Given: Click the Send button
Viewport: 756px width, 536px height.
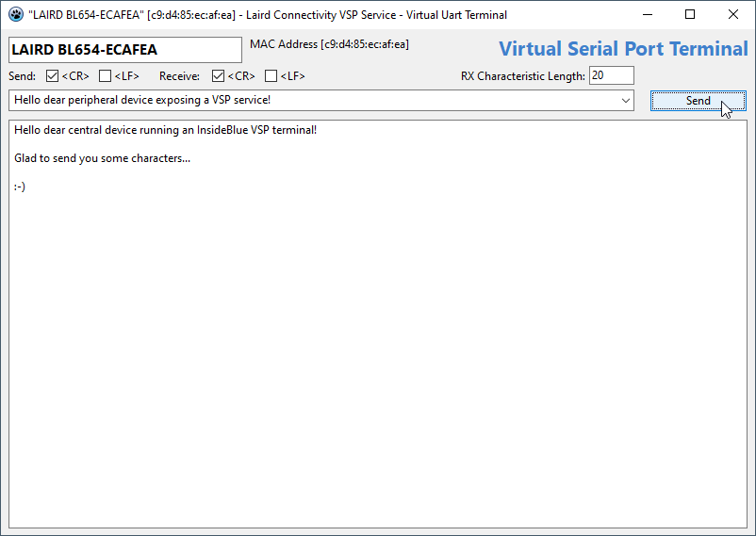Looking at the screenshot, I should coord(698,101).
